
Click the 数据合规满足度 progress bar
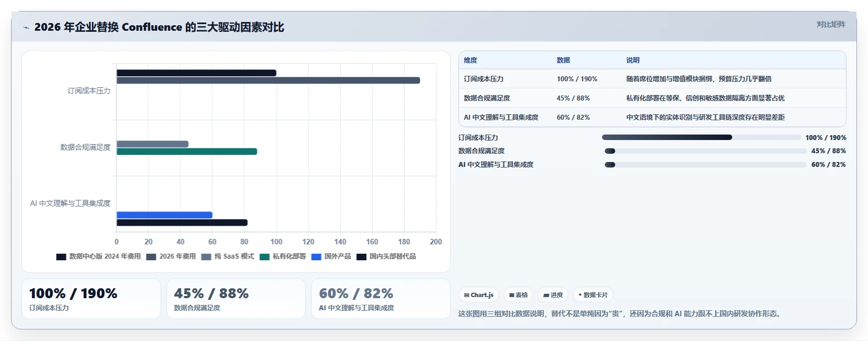705,151
